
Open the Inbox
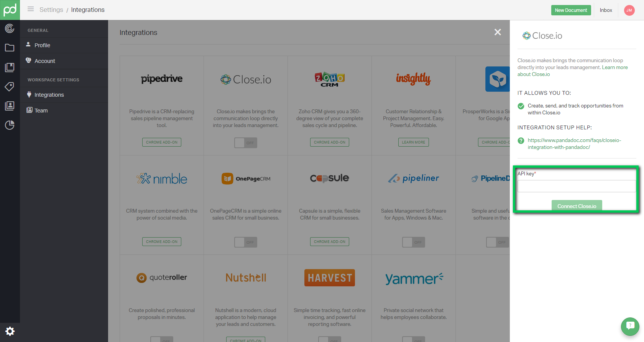606,10
